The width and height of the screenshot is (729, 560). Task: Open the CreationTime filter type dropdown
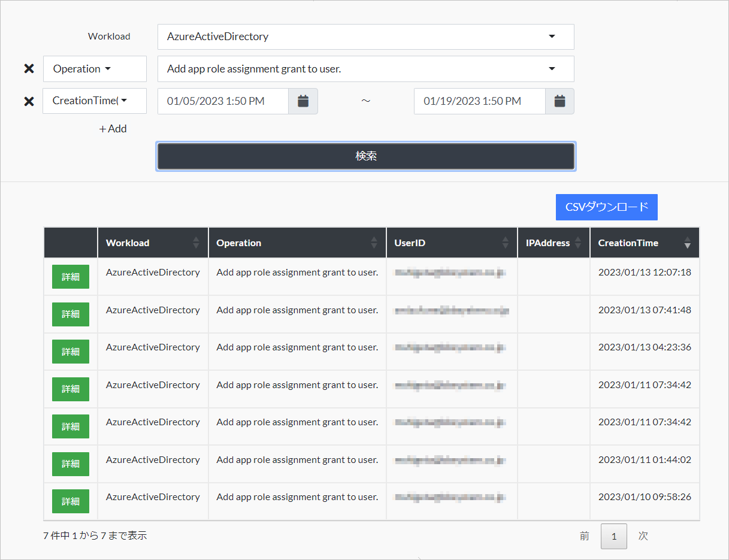click(x=95, y=101)
